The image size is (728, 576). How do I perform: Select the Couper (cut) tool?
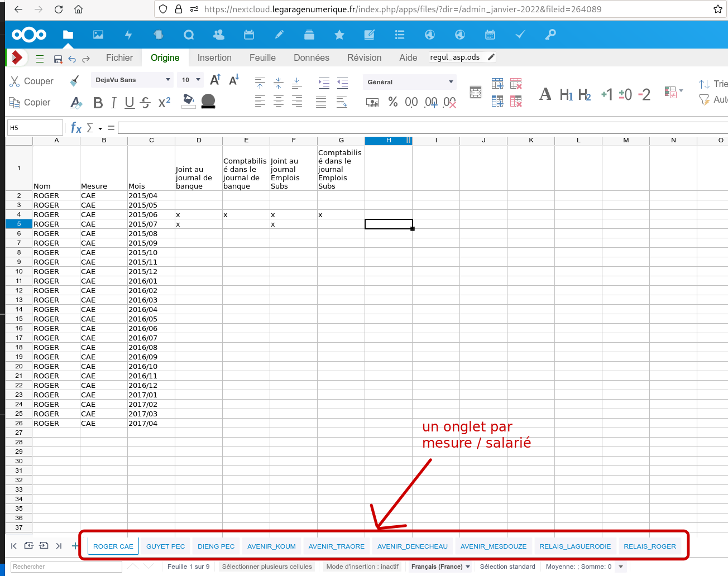[32, 81]
